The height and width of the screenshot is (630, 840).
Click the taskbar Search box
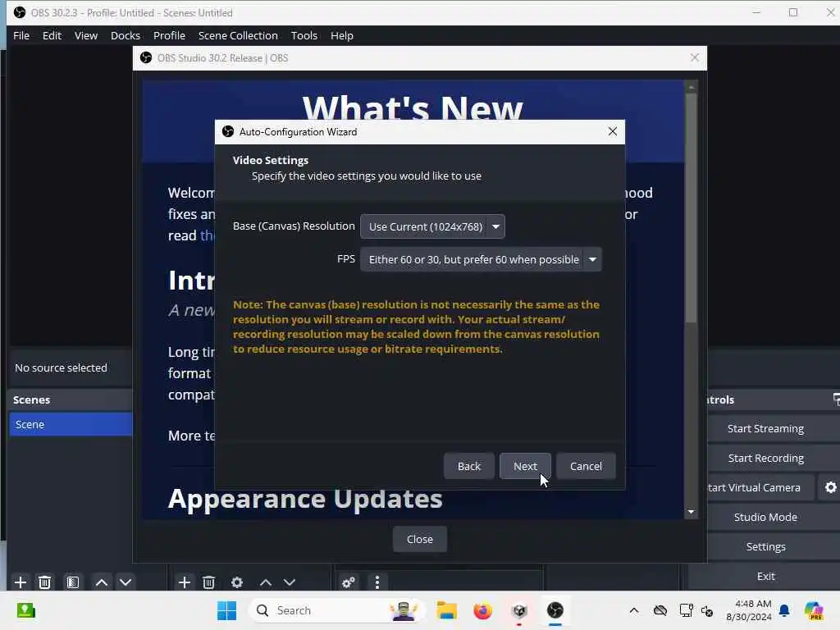coord(336,610)
